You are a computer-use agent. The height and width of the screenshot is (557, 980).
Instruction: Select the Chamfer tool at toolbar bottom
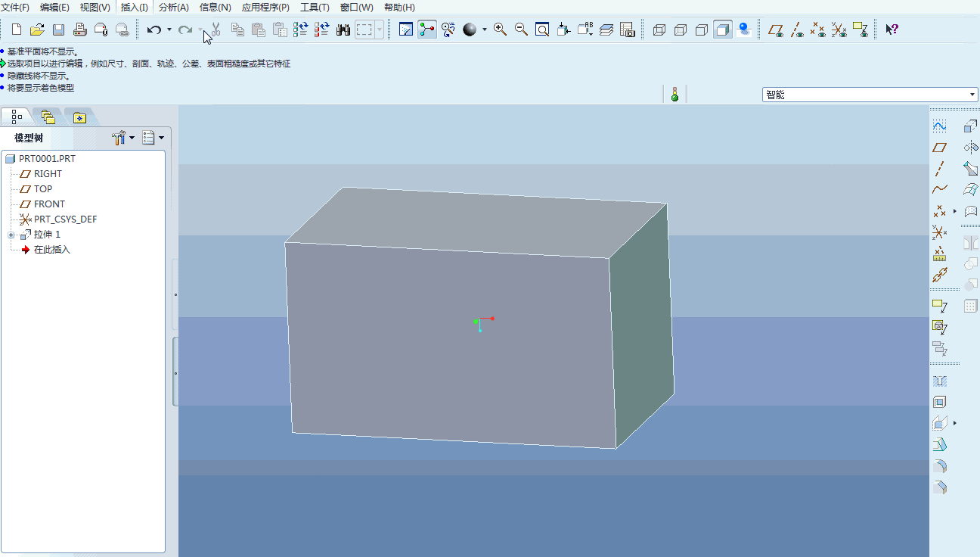point(939,487)
